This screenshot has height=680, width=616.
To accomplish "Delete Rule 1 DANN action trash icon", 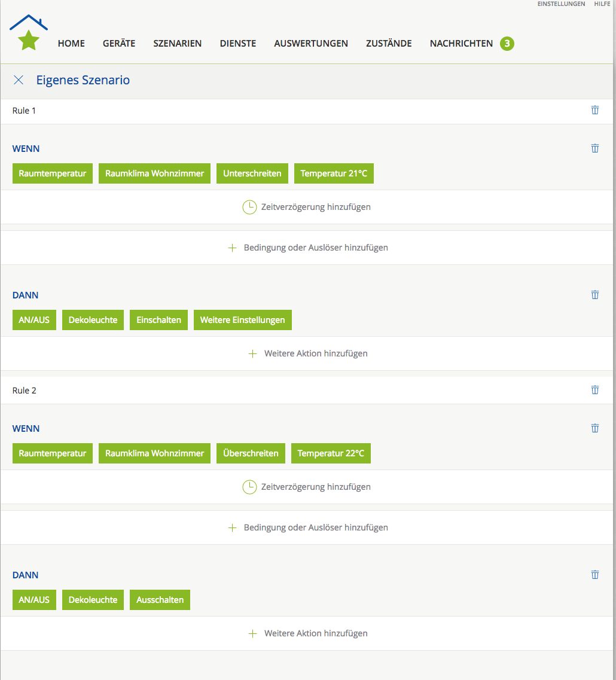I will pyautogui.click(x=594, y=295).
